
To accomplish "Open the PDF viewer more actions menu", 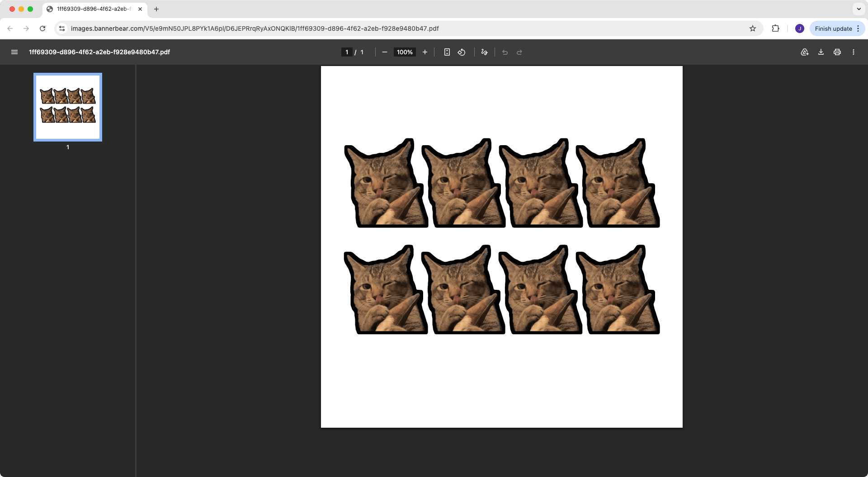I will click(854, 52).
